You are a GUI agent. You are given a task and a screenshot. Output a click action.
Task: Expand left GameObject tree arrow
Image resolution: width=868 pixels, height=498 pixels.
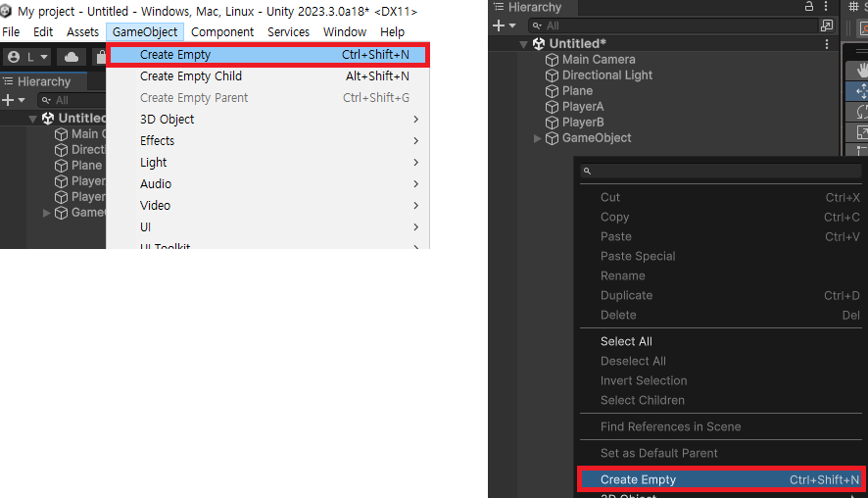click(47, 213)
